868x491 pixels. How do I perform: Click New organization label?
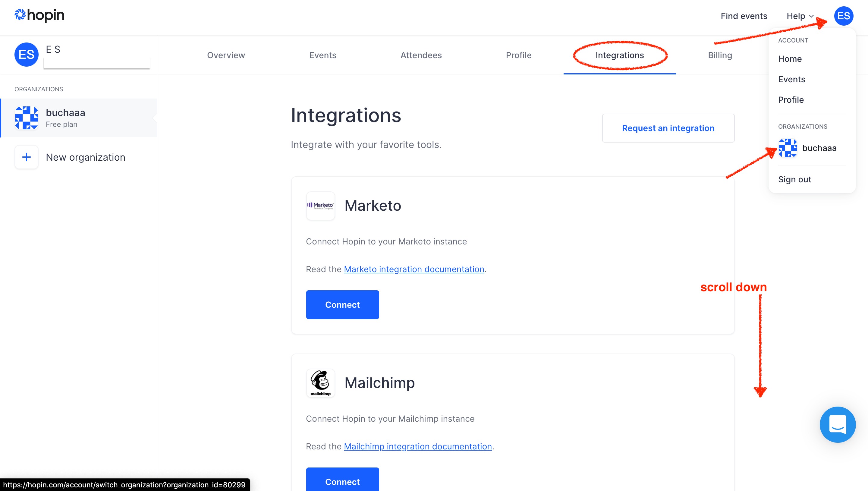pos(85,157)
